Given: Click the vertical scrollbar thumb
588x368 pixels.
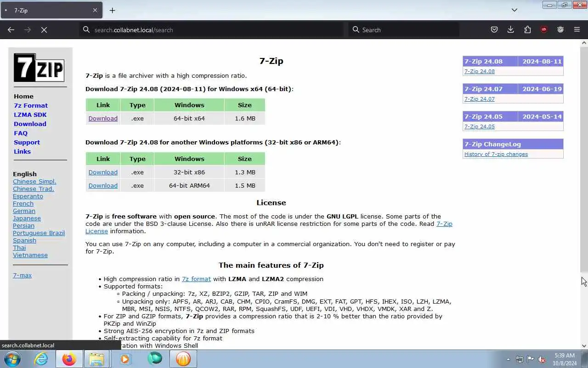Looking at the screenshot, I should coord(584,159).
